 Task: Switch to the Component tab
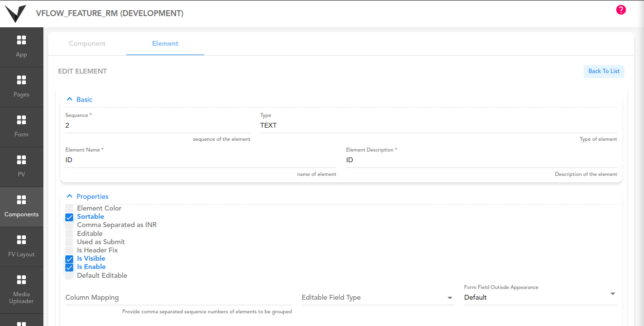pyautogui.click(x=87, y=43)
